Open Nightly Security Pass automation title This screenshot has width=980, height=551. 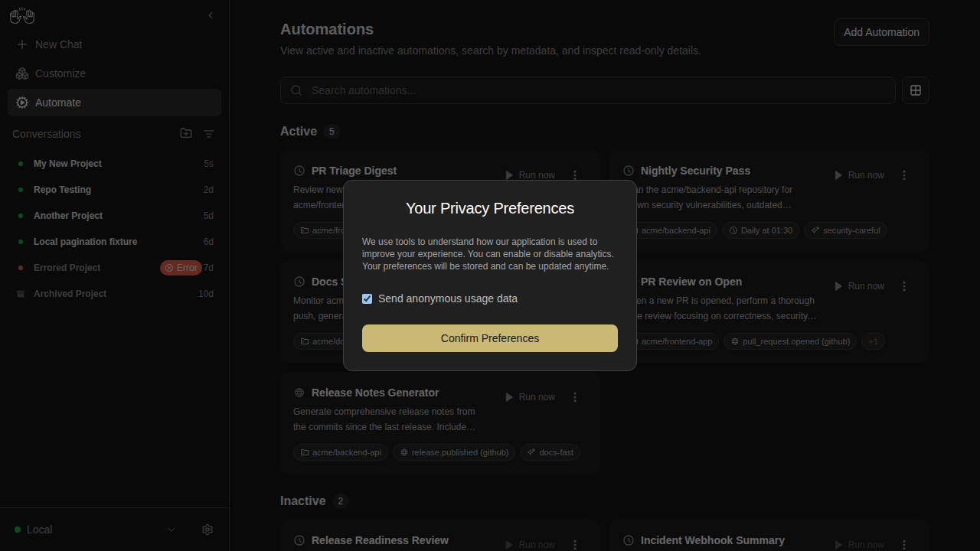pyautogui.click(x=695, y=171)
